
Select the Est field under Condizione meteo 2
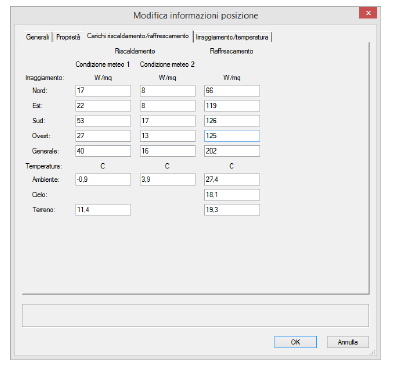point(168,106)
